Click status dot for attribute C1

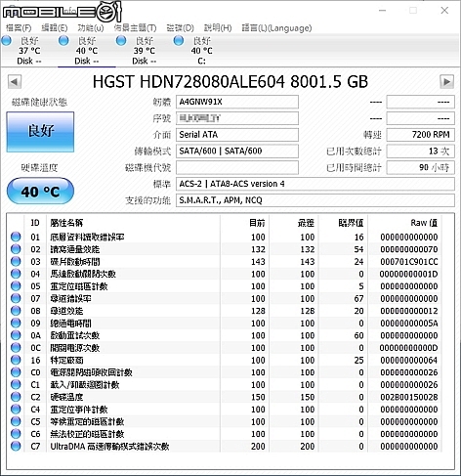(x=16, y=384)
